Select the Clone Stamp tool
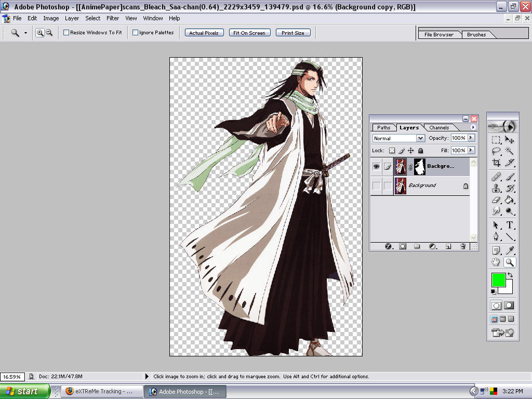This screenshot has width=532, height=399. (496, 188)
